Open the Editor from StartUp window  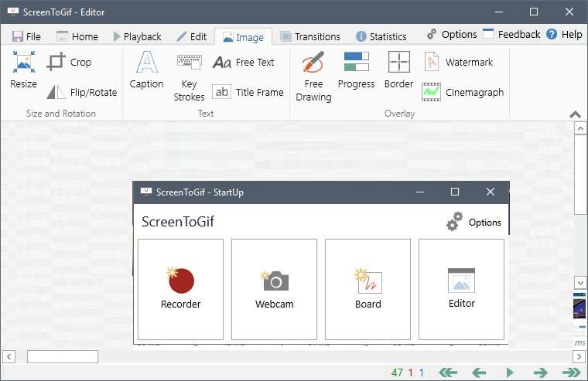click(461, 289)
